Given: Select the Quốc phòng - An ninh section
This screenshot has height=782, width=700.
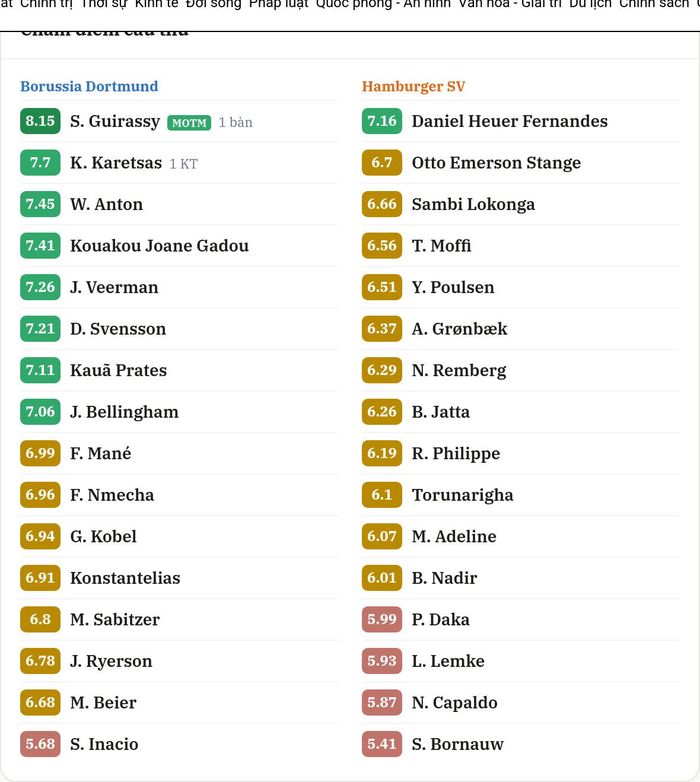Looking at the screenshot, I should tap(384, 4).
